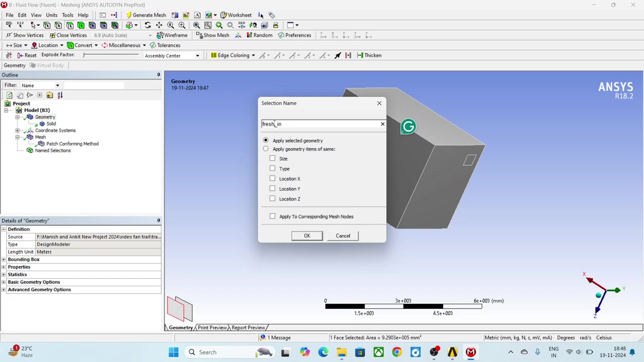Expand the Statistics details section
The image size is (644, 362).
[x=4, y=275]
